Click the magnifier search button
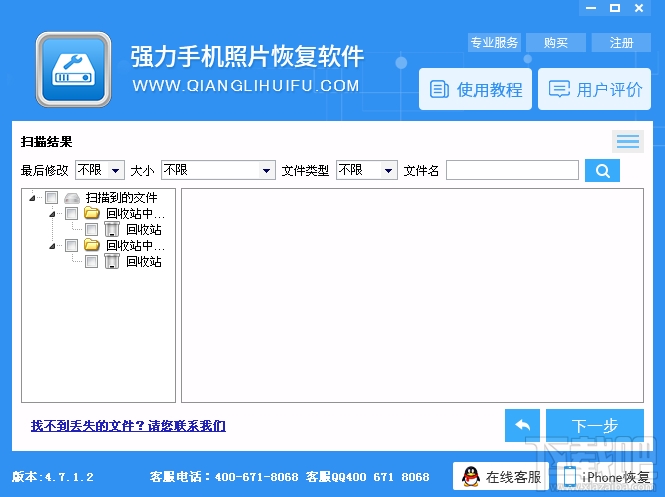Screen dimensions: 665x497 point(602,170)
